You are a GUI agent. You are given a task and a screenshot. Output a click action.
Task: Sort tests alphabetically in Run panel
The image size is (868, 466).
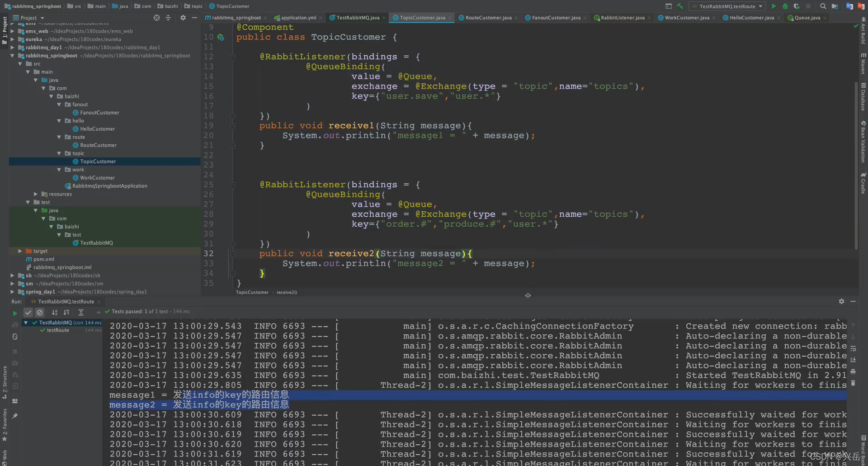(55, 312)
